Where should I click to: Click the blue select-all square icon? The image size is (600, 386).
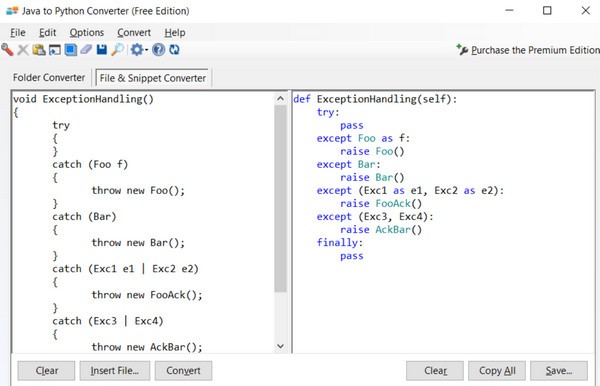[x=70, y=50]
